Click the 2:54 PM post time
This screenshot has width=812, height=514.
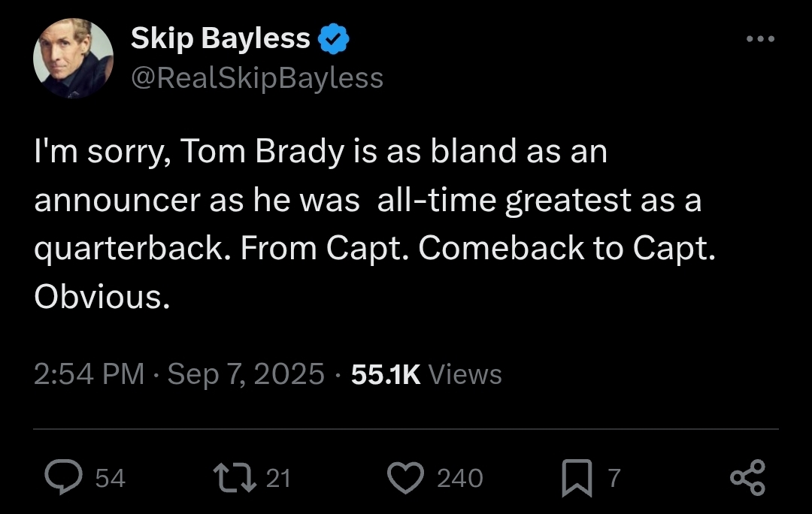tap(89, 373)
